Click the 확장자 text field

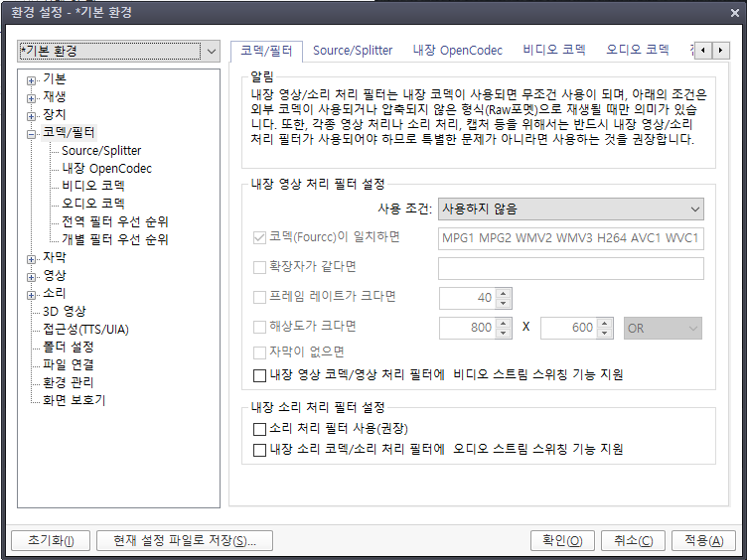click(x=571, y=268)
